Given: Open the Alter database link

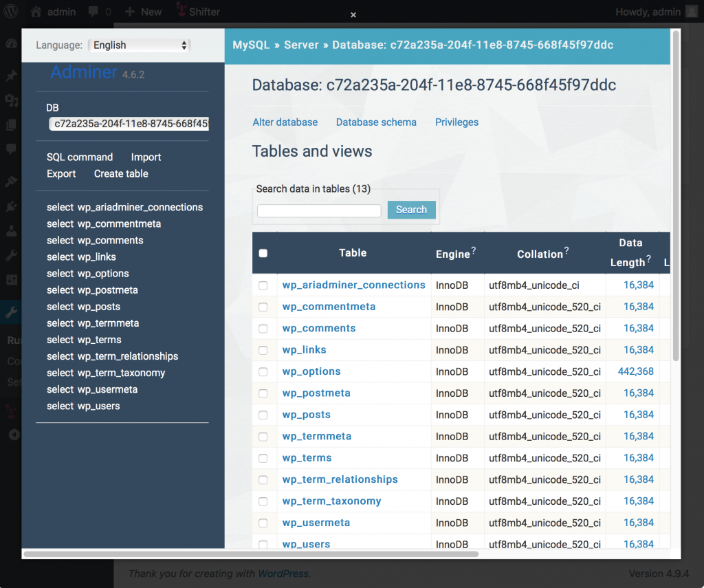Looking at the screenshot, I should (285, 122).
